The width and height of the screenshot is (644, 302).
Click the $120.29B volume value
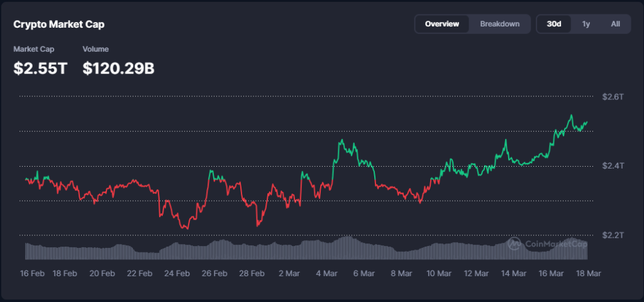[x=118, y=68]
